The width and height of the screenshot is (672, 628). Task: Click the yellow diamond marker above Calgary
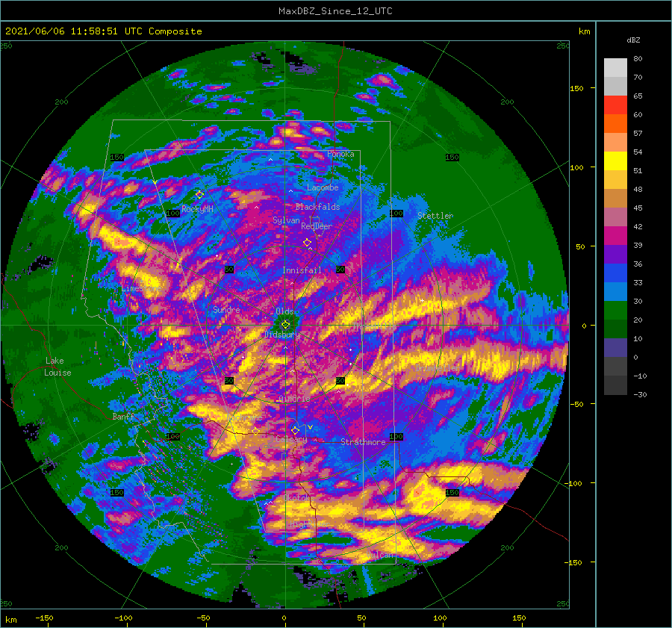[x=295, y=430]
